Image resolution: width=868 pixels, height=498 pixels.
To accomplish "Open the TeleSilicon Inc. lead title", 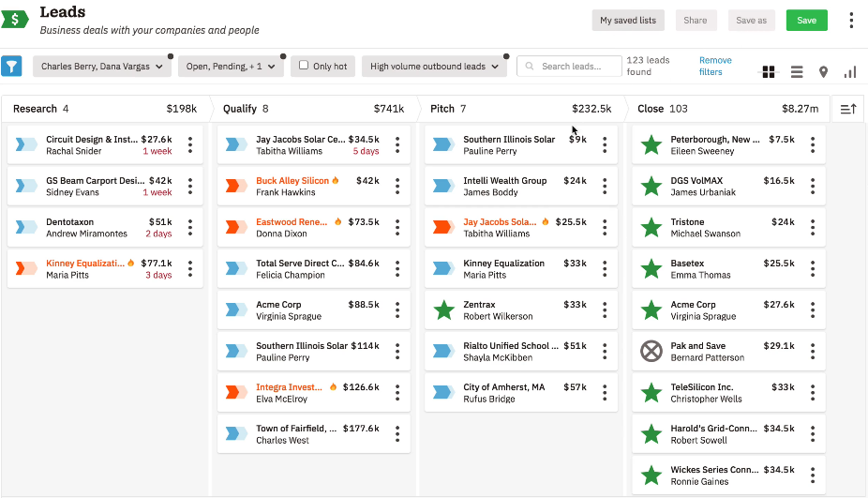I will click(701, 387).
